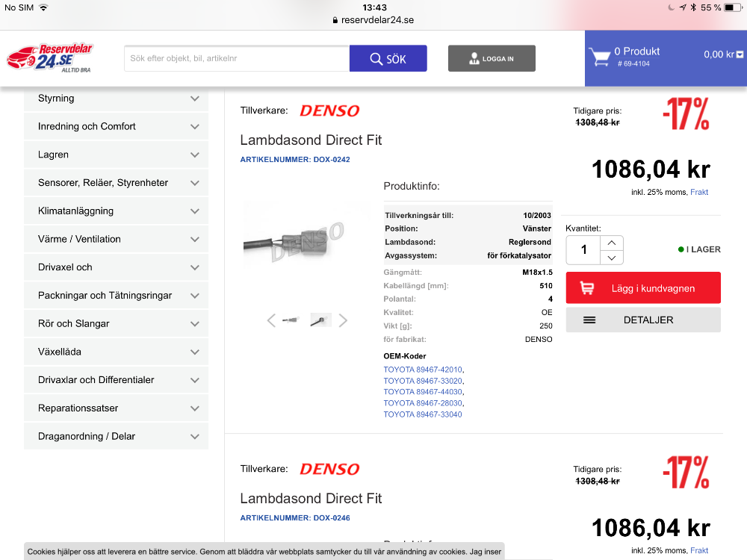Click the Frakt link under first price
The width and height of the screenshot is (747, 560).
coord(699,192)
